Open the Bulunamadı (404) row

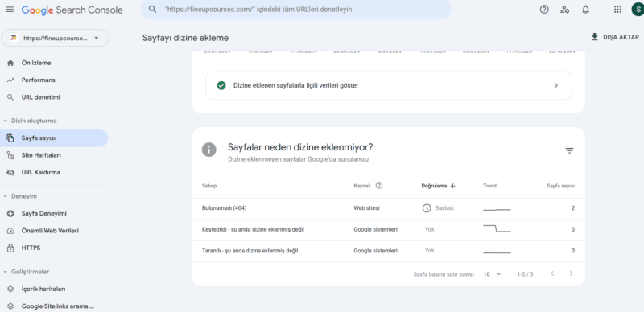(x=388, y=208)
